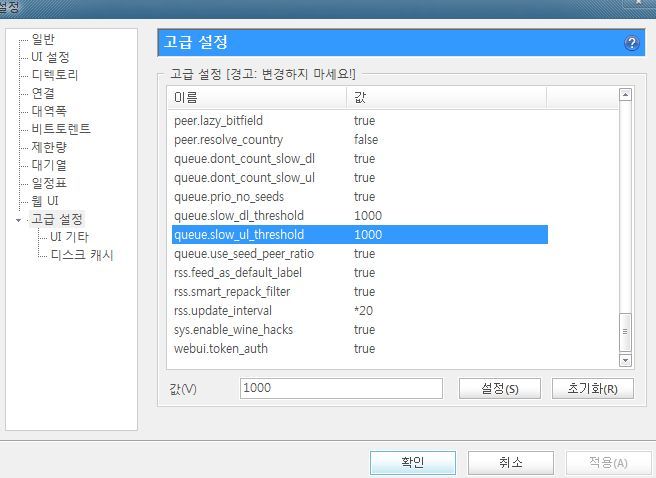656x478 pixels.
Task: Click the scrollbar down arrow
Action: (625, 360)
